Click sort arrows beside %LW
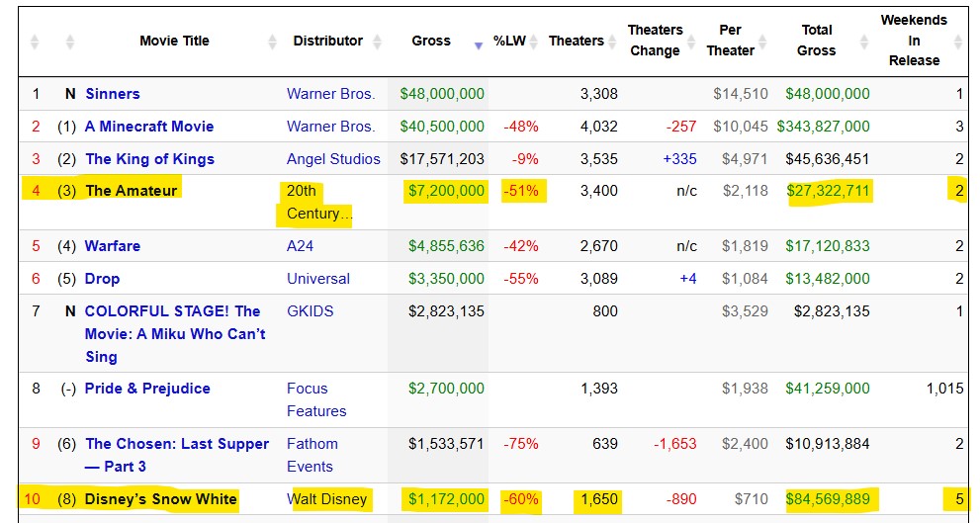This screenshot has width=980, height=523. (535, 42)
